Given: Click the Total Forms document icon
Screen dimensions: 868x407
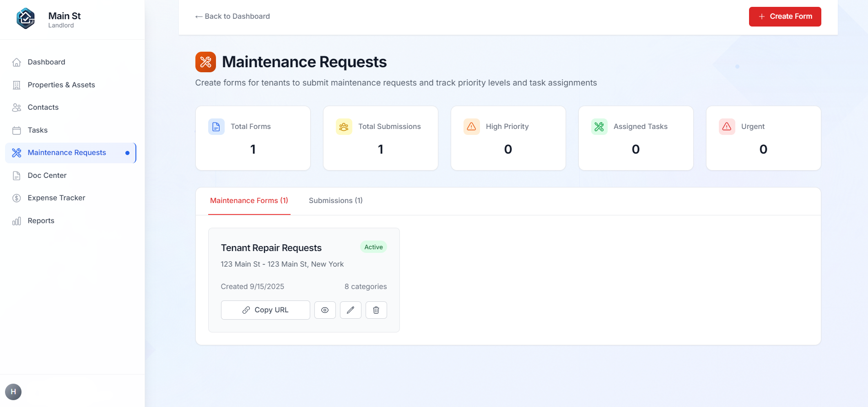Looking at the screenshot, I should tap(216, 127).
